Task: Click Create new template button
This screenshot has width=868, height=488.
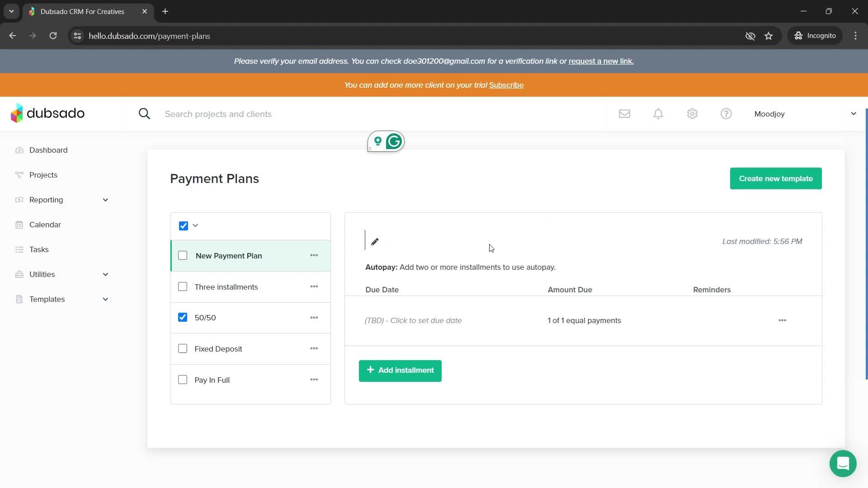Action: click(776, 178)
